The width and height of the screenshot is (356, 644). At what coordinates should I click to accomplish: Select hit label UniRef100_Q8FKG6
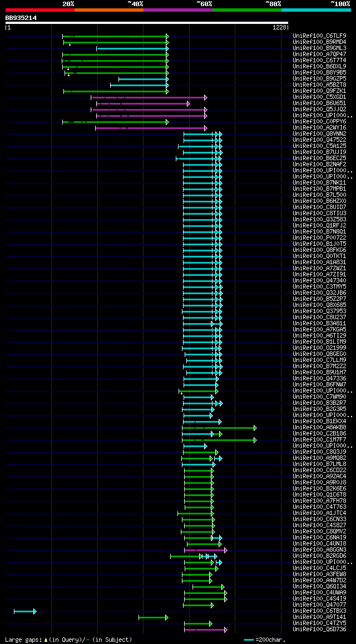click(319, 250)
